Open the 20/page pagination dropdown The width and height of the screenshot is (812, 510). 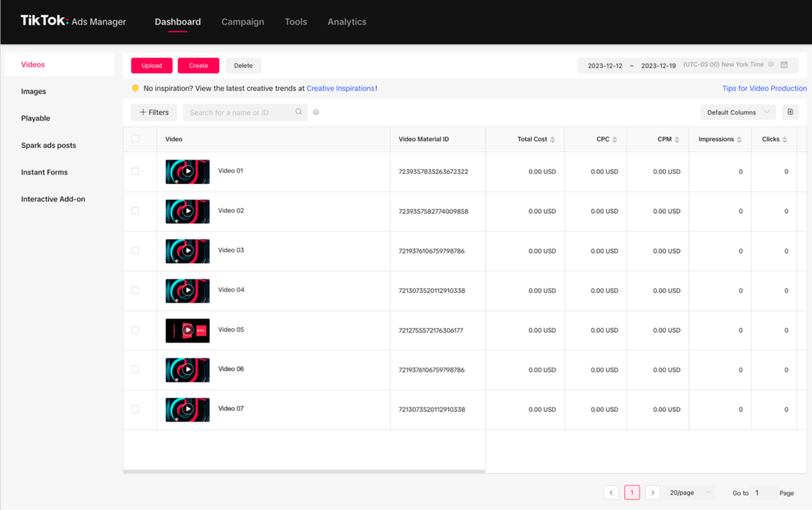689,492
